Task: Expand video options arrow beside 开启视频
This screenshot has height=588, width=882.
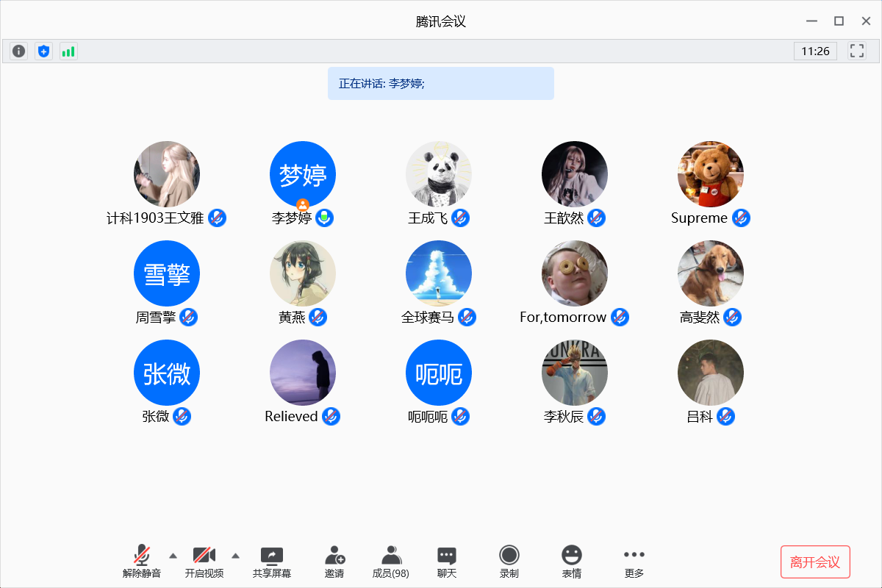Action: [235, 555]
